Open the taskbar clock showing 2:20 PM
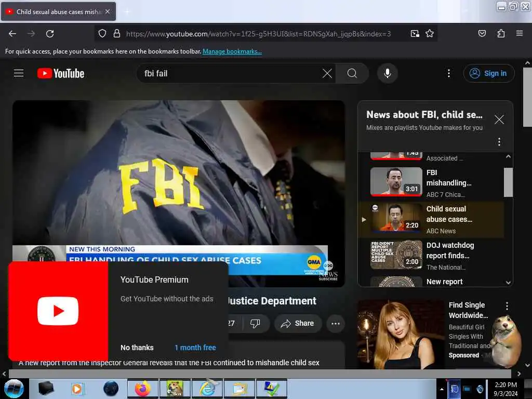The height and width of the screenshot is (399, 532). coord(506,389)
